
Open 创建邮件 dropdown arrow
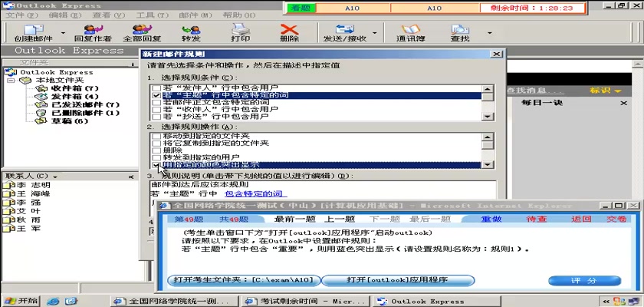pyautogui.click(x=63, y=33)
